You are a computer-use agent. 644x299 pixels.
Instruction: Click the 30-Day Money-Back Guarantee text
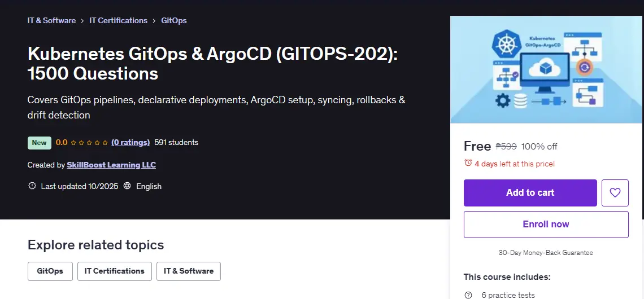[546, 253]
